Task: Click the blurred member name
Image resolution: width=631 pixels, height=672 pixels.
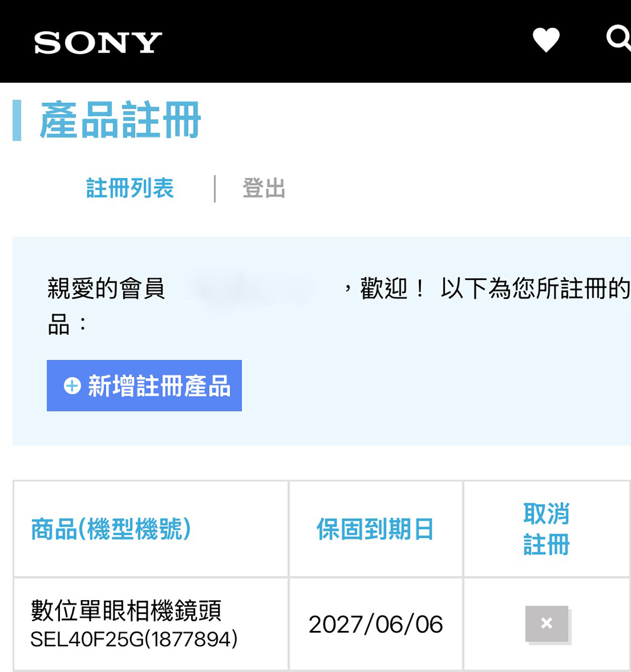Action: click(x=251, y=290)
